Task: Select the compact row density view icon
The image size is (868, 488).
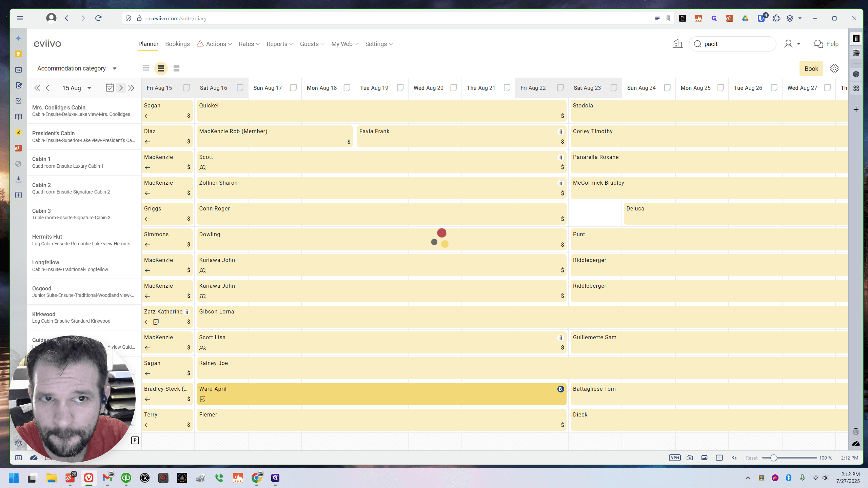Action: tap(146, 68)
